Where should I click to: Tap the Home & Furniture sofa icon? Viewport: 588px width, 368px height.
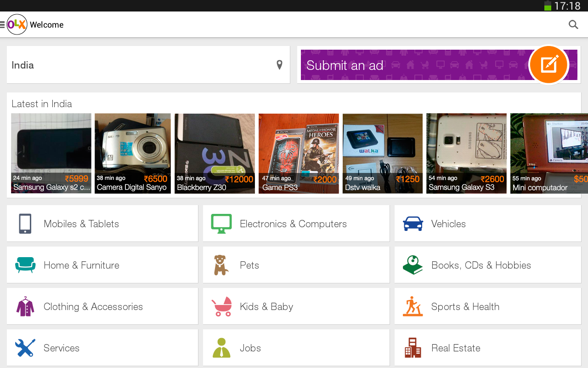(x=25, y=265)
